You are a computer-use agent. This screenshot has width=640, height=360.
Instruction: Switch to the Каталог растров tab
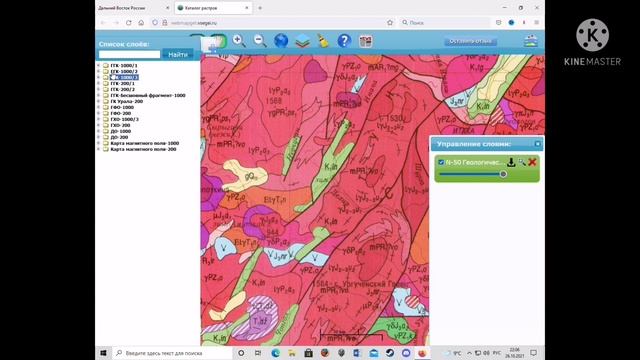(x=213, y=8)
